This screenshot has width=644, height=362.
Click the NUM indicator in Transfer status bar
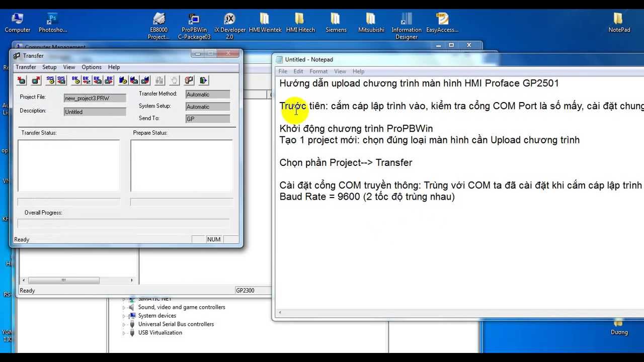pos(214,239)
